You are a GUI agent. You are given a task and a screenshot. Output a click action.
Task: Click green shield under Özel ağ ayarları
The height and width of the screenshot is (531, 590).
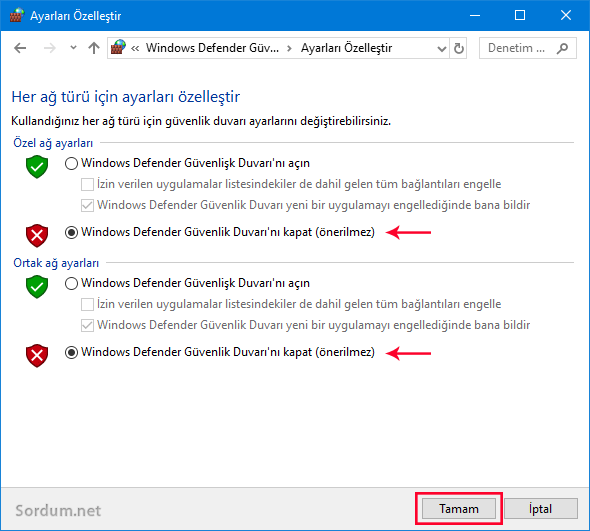37,167
